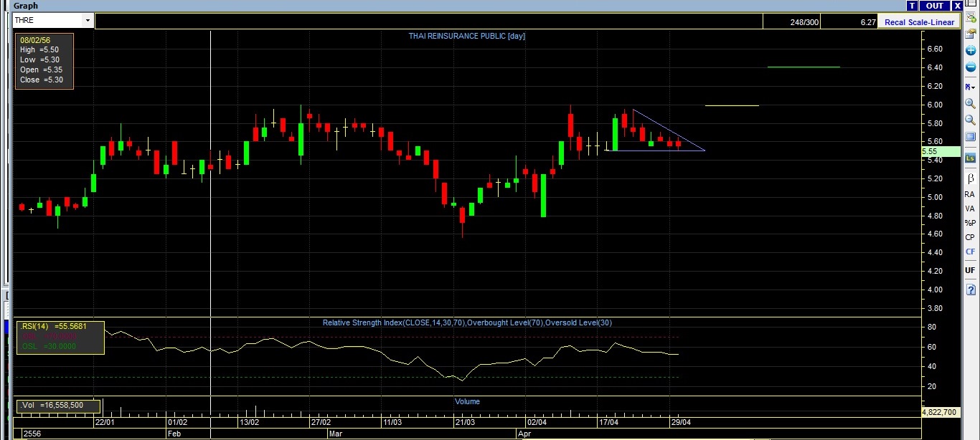980x440 pixels.
Task: Toggle the green Ls scale icon
Action: click(970, 158)
